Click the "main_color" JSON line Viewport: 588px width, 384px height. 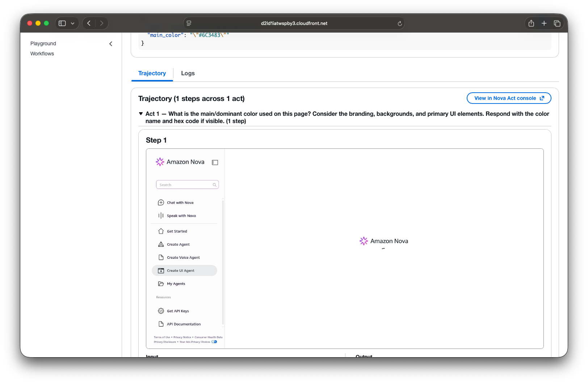tap(188, 35)
